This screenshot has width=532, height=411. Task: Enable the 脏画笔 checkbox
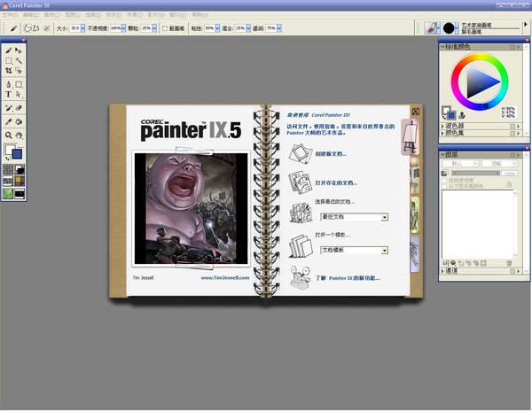point(165,28)
